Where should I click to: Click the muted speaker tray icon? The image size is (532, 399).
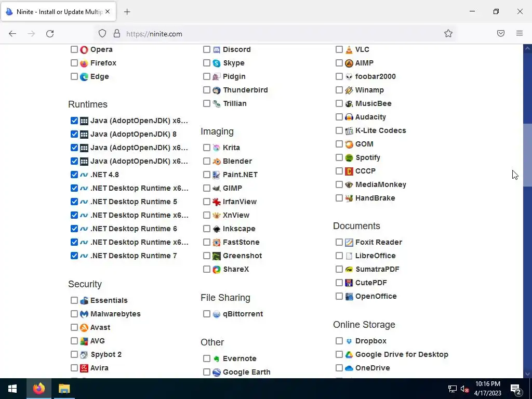(464, 389)
